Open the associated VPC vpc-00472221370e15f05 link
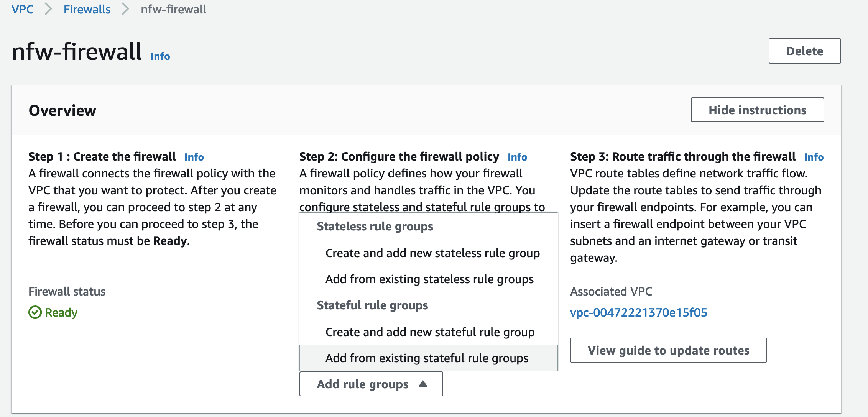This screenshot has height=417, width=868. click(x=638, y=313)
